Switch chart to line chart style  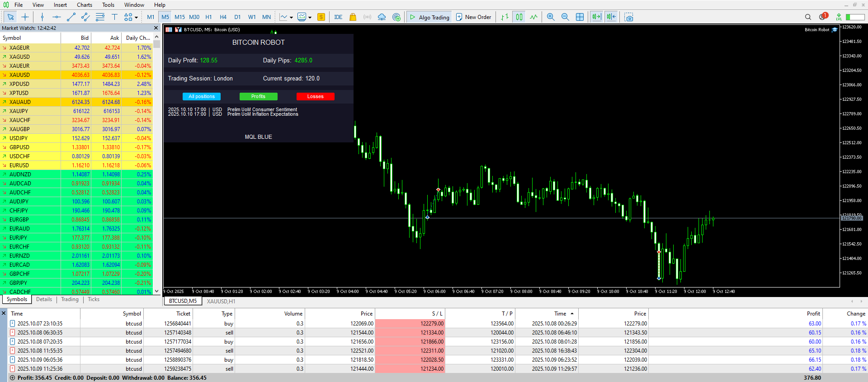point(533,17)
